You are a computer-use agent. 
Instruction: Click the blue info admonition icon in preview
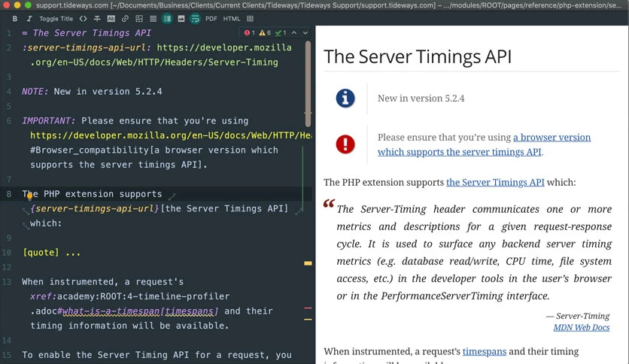tap(345, 99)
